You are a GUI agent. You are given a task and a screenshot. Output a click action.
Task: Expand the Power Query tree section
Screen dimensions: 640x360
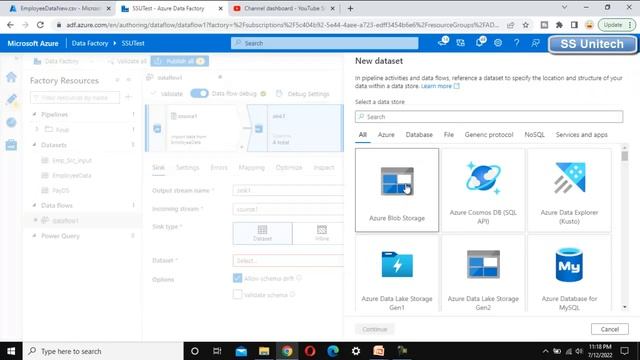tap(34, 236)
